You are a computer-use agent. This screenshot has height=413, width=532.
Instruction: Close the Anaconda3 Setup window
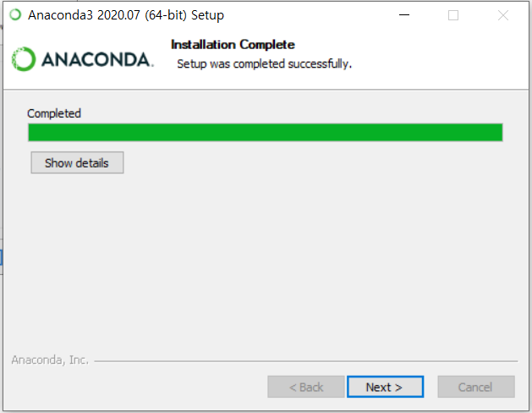click(503, 15)
